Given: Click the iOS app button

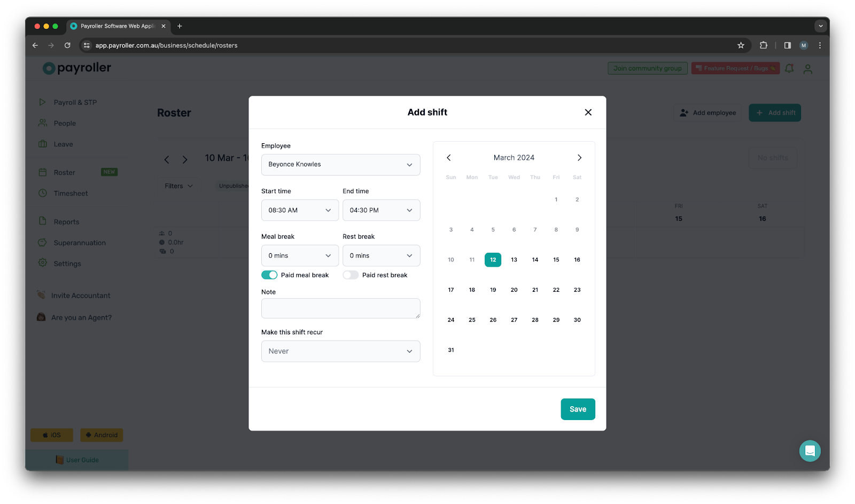Looking at the screenshot, I should [52, 435].
